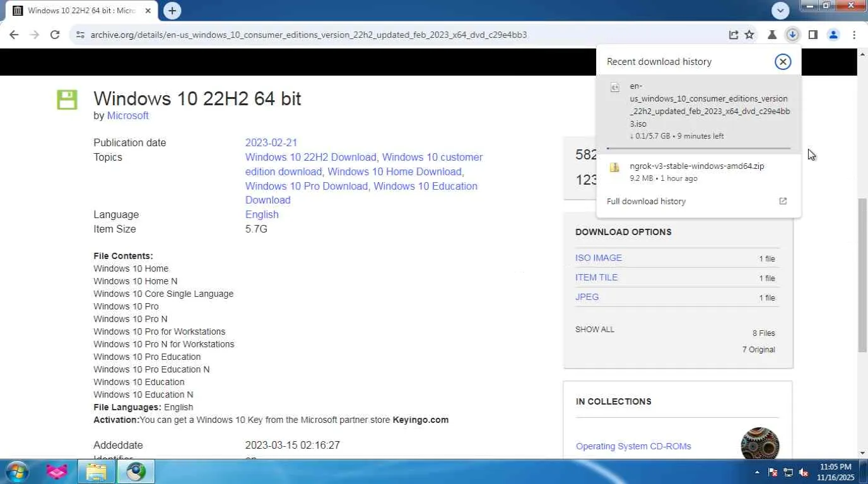The height and width of the screenshot is (484, 868).
Task: Click the 8 Files count text
Action: pyautogui.click(x=764, y=333)
